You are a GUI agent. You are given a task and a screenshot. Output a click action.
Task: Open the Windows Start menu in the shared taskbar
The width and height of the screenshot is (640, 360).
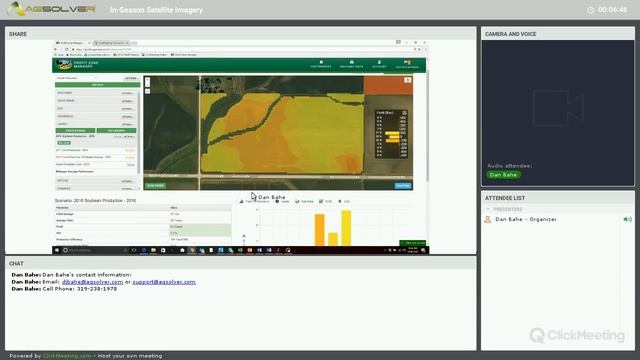(57, 250)
